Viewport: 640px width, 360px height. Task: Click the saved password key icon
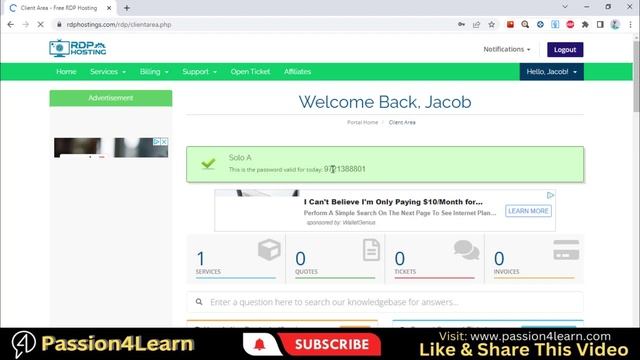(461, 24)
